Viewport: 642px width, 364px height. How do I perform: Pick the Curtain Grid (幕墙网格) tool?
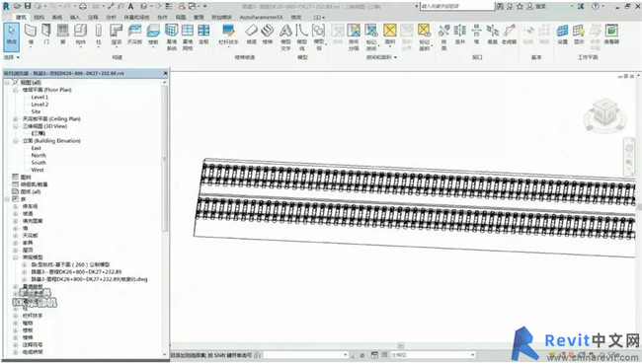click(x=188, y=36)
